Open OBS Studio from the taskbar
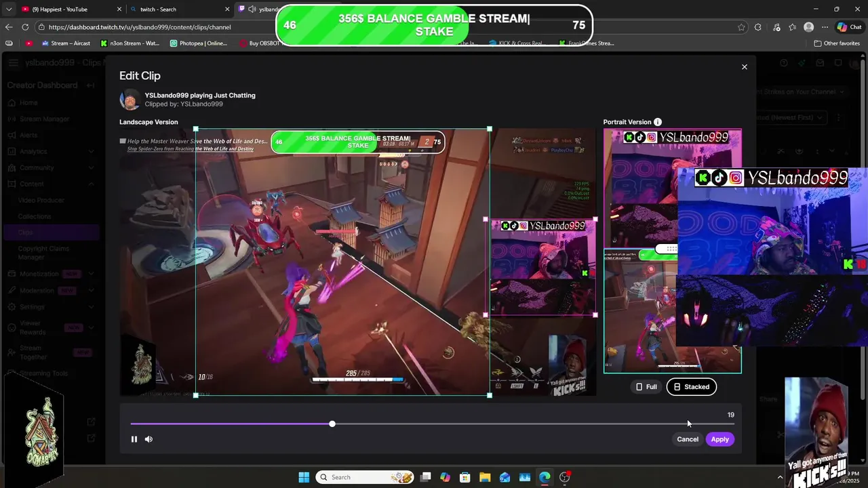Image resolution: width=868 pixels, height=488 pixels. [564, 477]
